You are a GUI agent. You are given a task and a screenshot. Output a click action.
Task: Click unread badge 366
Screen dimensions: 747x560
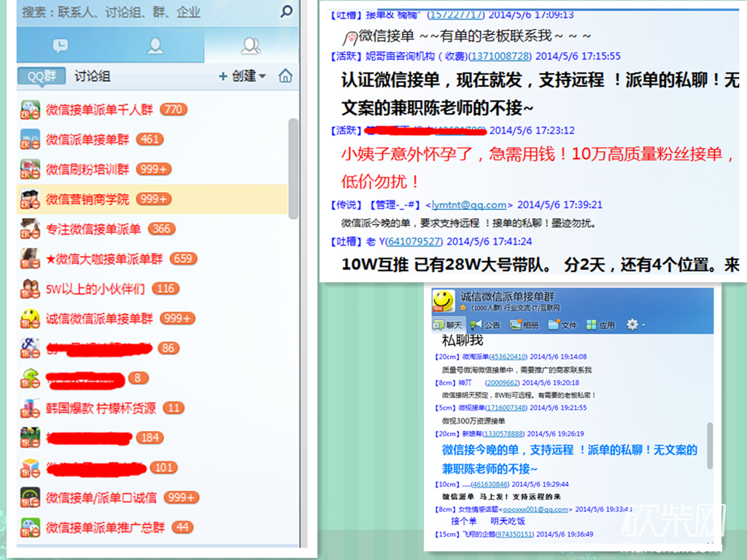click(161, 229)
